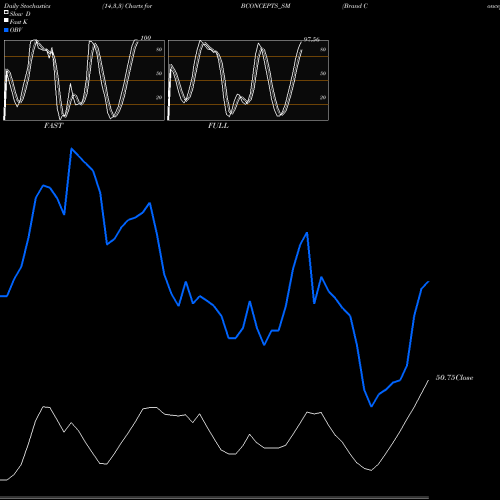This screenshot has width=500, height=500.
Task: Click the highest peak of the blue OBV line
Action: click(x=72, y=149)
